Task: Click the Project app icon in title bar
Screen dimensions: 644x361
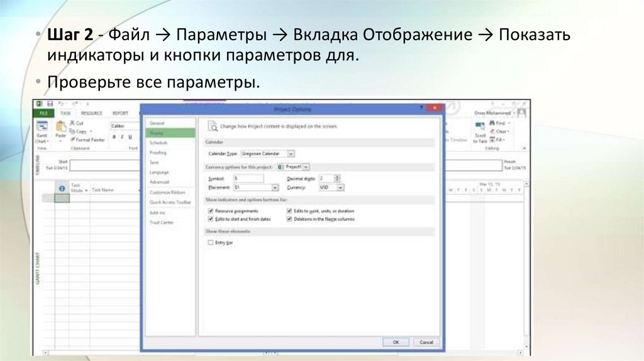Action: point(40,104)
